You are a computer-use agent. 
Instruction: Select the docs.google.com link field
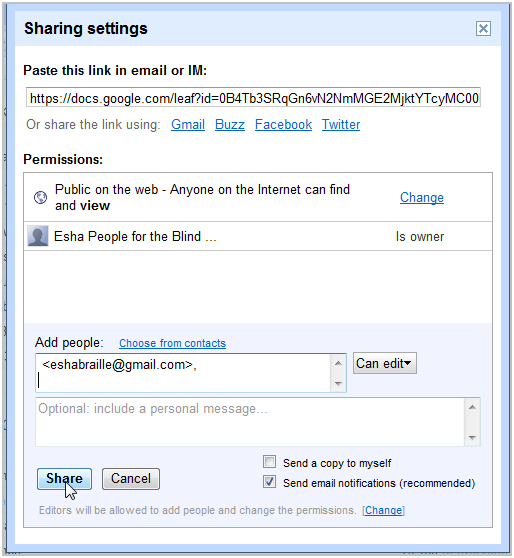[x=253, y=97]
